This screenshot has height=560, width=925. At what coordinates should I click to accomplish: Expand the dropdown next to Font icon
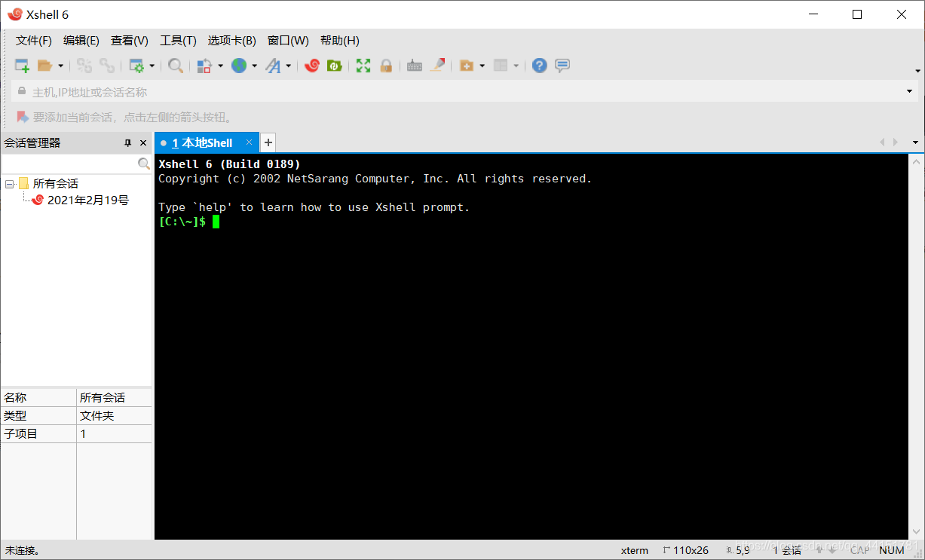click(x=288, y=66)
